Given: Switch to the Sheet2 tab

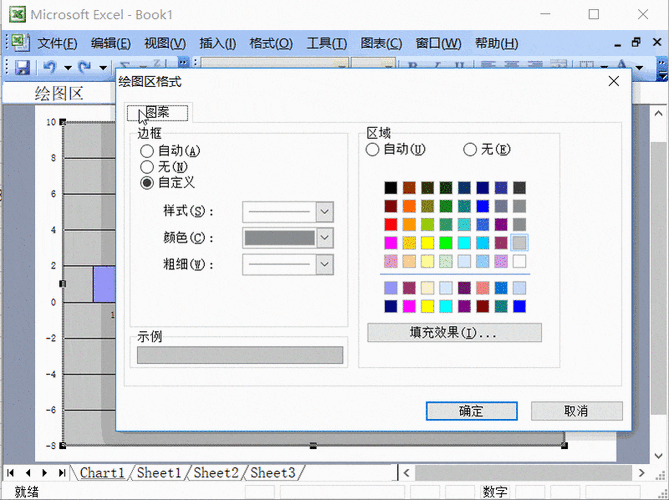Looking at the screenshot, I should pyautogui.click(x=216, y=473).
